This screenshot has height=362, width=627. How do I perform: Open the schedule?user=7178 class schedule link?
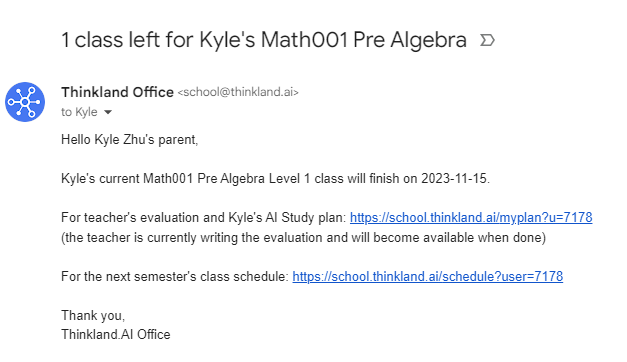coord(427,276)
